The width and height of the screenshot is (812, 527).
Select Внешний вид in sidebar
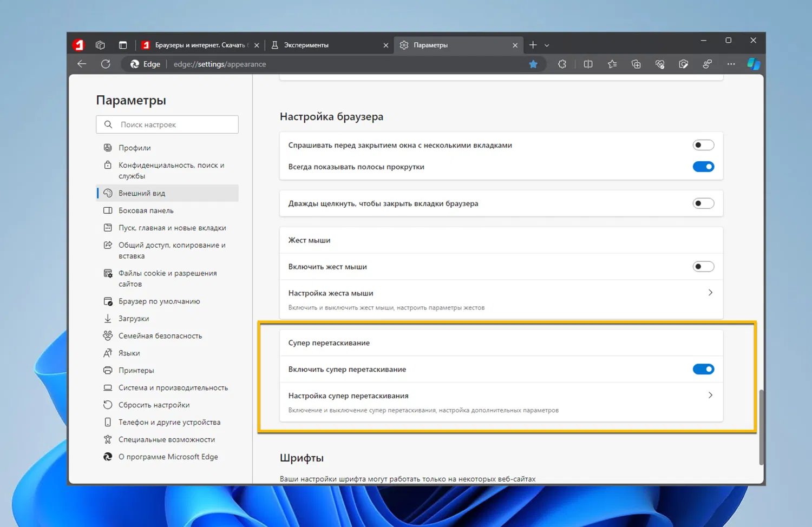tap(167, 193)
